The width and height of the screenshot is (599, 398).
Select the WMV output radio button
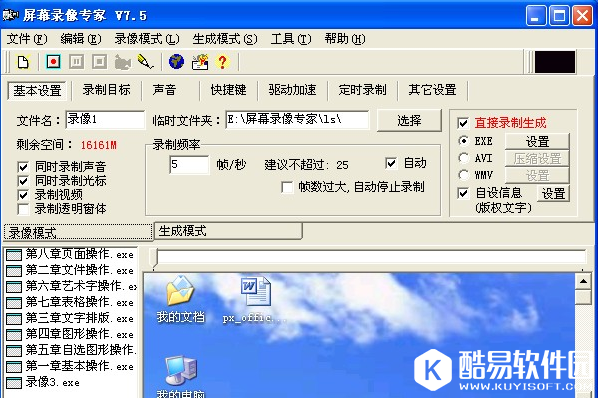(463, 175)
